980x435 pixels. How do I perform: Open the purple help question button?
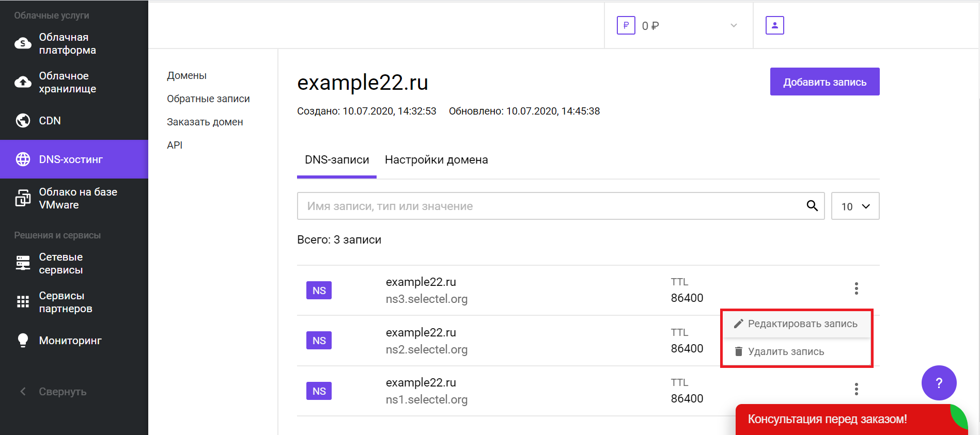pyautogui.click(x=939, y=383)
